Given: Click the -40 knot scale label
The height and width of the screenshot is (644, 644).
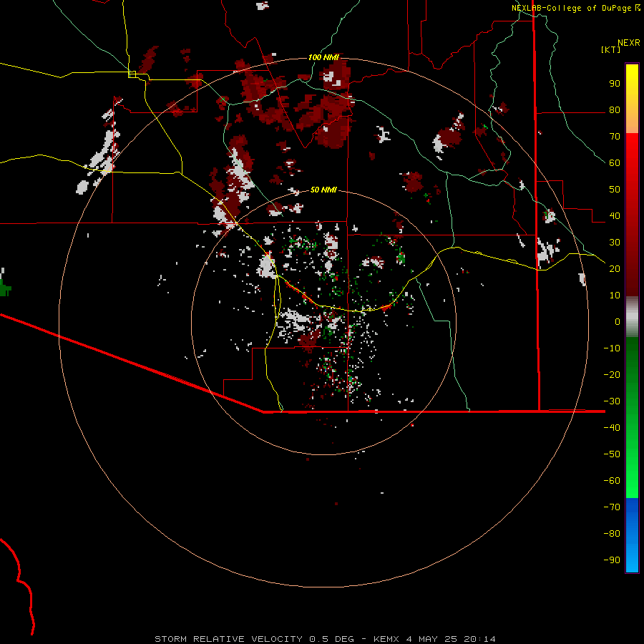Looking at the screenshot, I should 612,428.
